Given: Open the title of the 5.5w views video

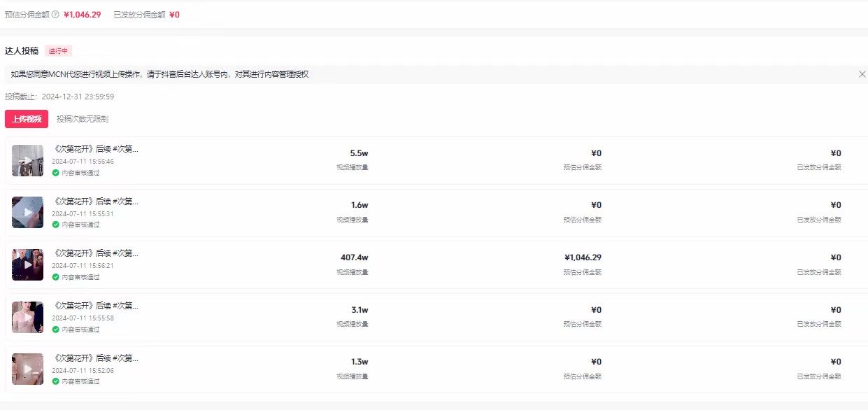Looking at the screenshot, I should pos(96,150).
